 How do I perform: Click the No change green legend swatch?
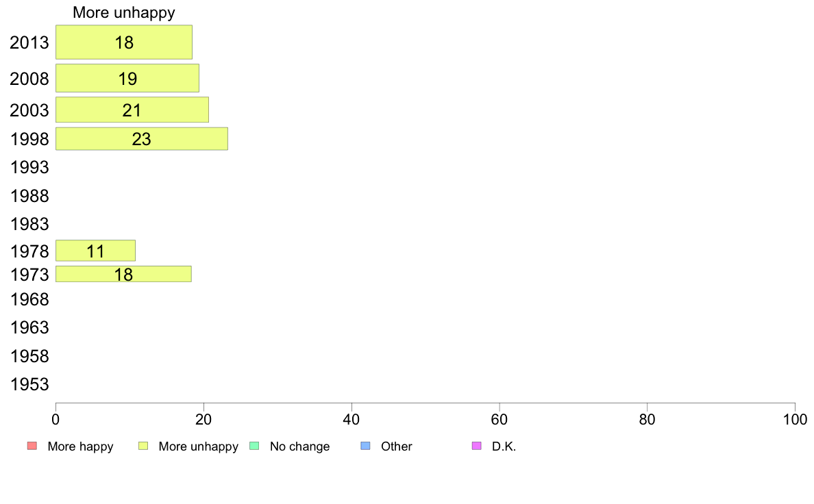(254, 446)
